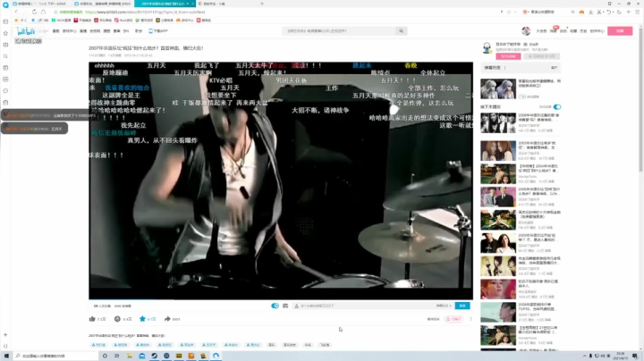Open the bilibili logo home link
Image resolution: width=644 pixels, height=361 pixels.
[26, 31]
